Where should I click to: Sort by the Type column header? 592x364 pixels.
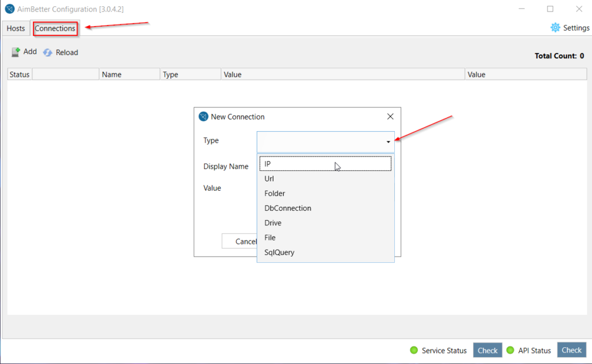(x=190, y=75)
